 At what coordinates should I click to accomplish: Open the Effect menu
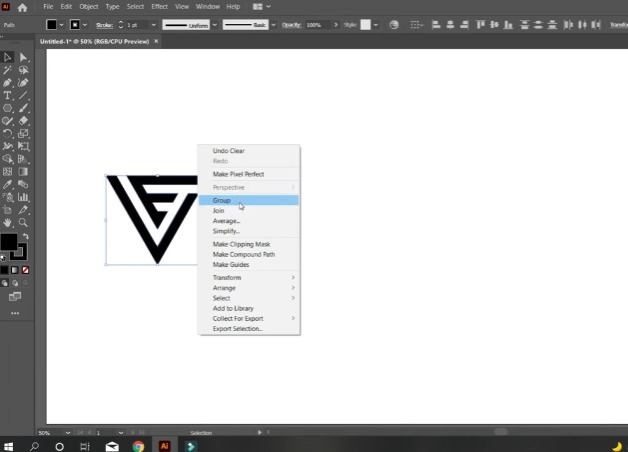click(x=159, y=7)
